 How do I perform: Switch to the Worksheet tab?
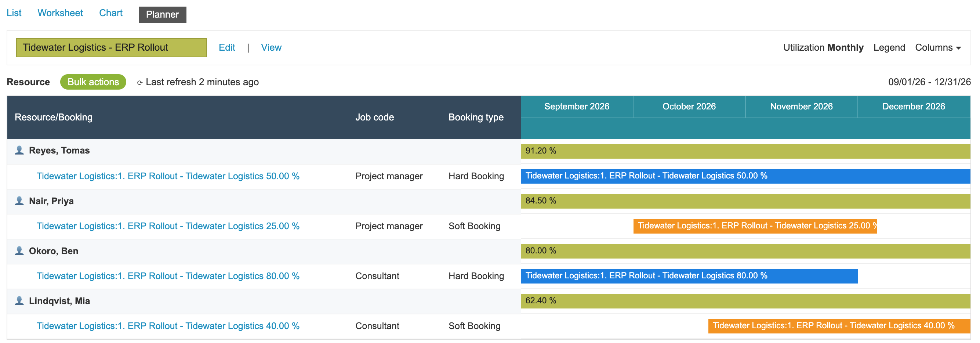60,13
